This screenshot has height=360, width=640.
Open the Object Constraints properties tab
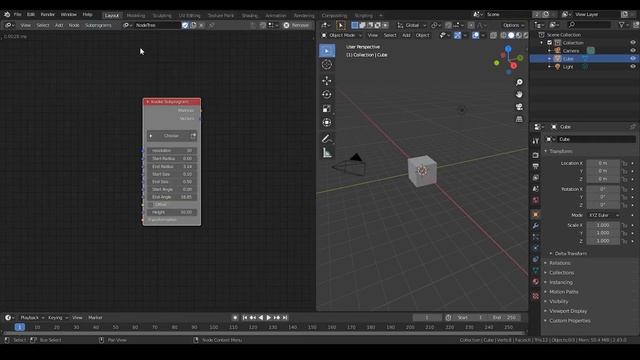tap(536, 259)
